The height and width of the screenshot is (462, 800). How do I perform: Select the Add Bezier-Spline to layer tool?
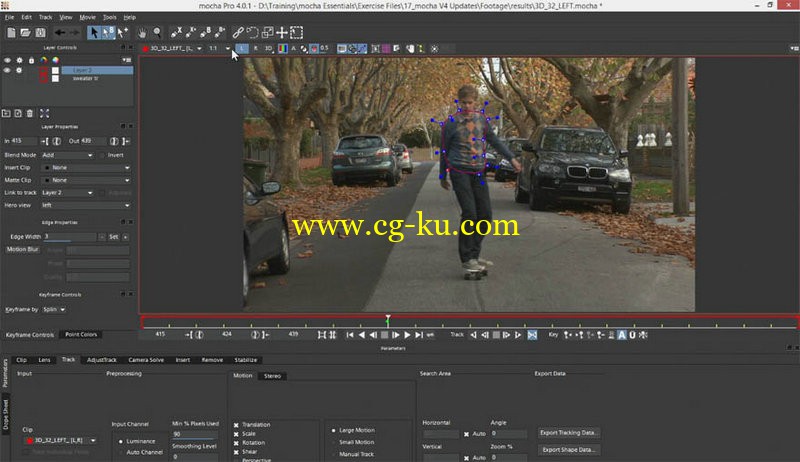tap(220, 33)
